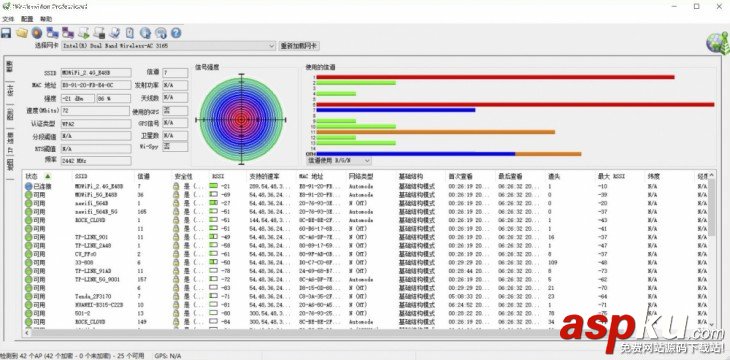The width and height of the screenshot is (730, 360).
Task: Click the green status icon of MDWiFi_5G_E48B row
Action: [x=28, y=195]
